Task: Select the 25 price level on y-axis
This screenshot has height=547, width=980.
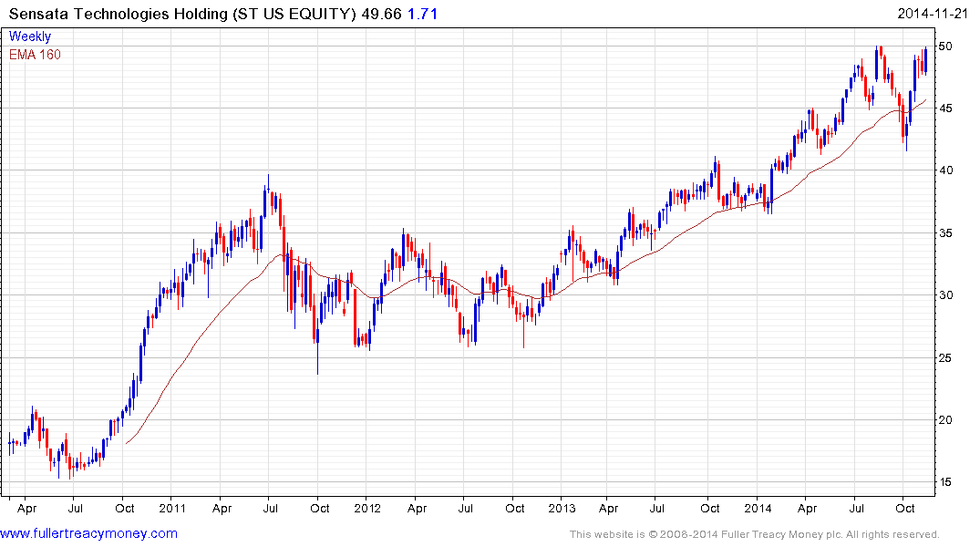Action: (946, 357)
